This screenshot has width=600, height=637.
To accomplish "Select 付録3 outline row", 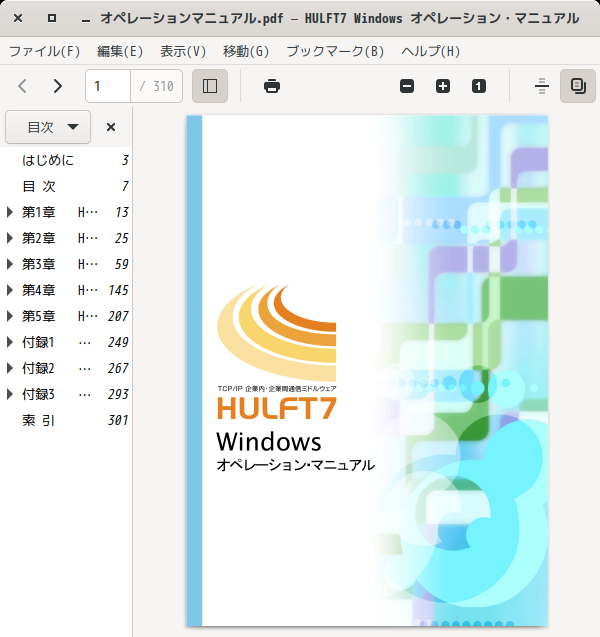I will (x=66, y=394).
